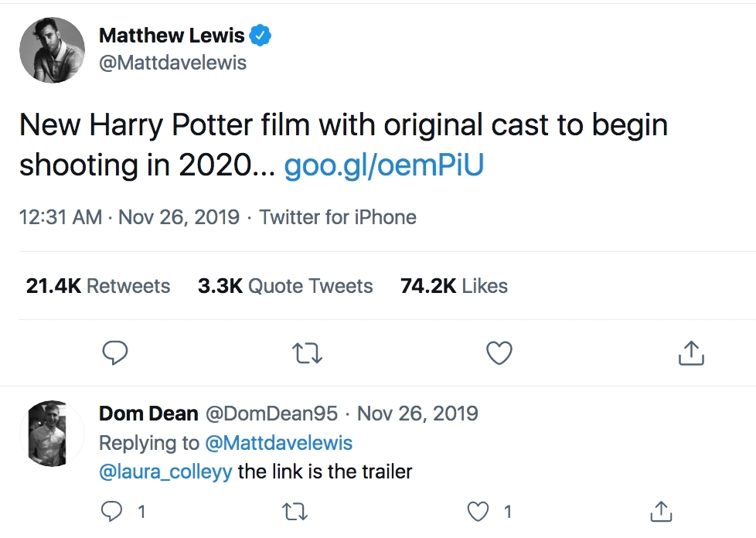Viewport: 756px width, 538px height.
Task: View the 3.3K Quote Tweets
Action: [x=285, y=286]
